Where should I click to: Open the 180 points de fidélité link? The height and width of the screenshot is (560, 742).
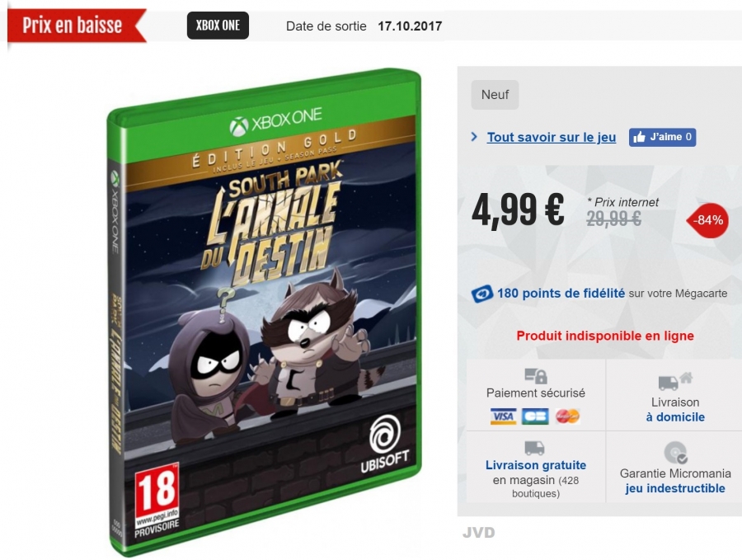pyautogui.click(x=561, y=294)
